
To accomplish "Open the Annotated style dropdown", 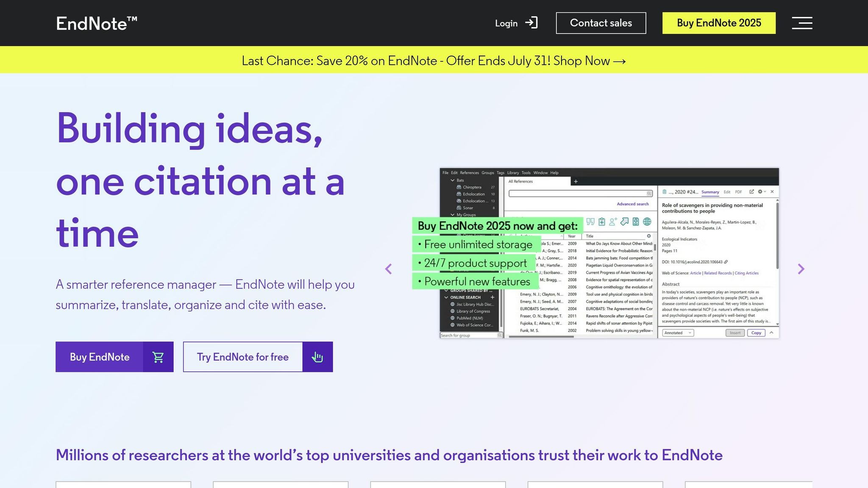I will point(678,333).
